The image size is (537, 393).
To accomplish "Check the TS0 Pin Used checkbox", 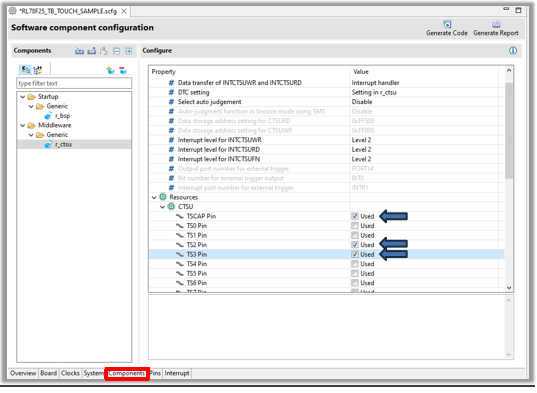I will pyautogui.click(x=355, y=226).
